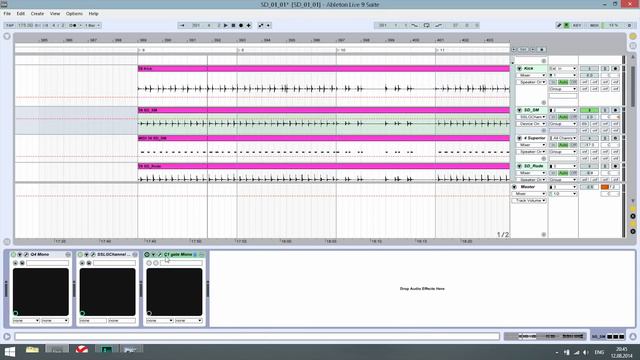This screenshot has height=360, width=640.
Task: Toggle the browser show/hide button
Action: pos(7,36)
